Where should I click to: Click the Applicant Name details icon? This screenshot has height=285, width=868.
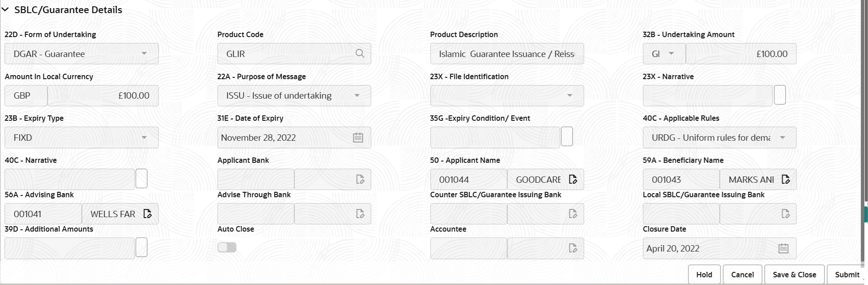point(573,180)
